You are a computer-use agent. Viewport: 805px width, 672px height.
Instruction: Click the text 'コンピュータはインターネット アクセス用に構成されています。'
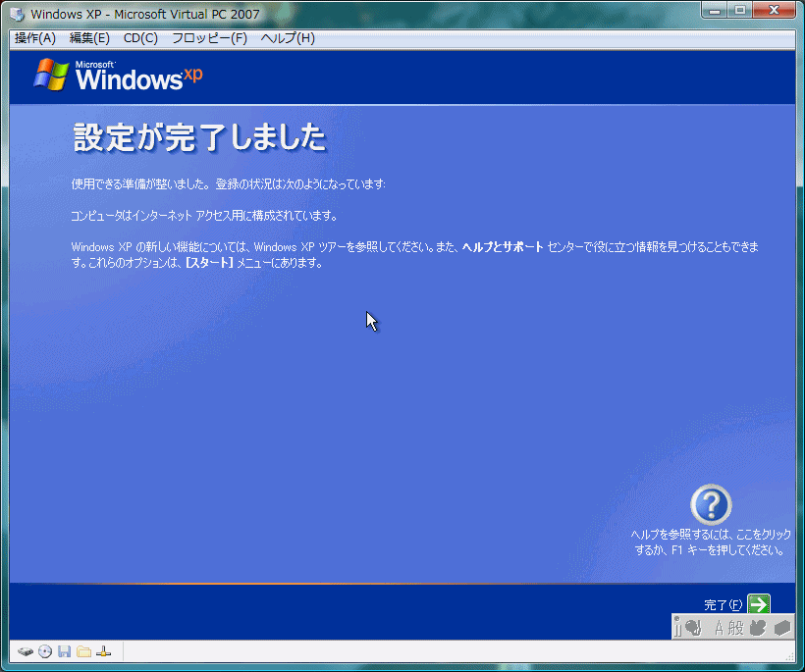(x=204, y=216)
